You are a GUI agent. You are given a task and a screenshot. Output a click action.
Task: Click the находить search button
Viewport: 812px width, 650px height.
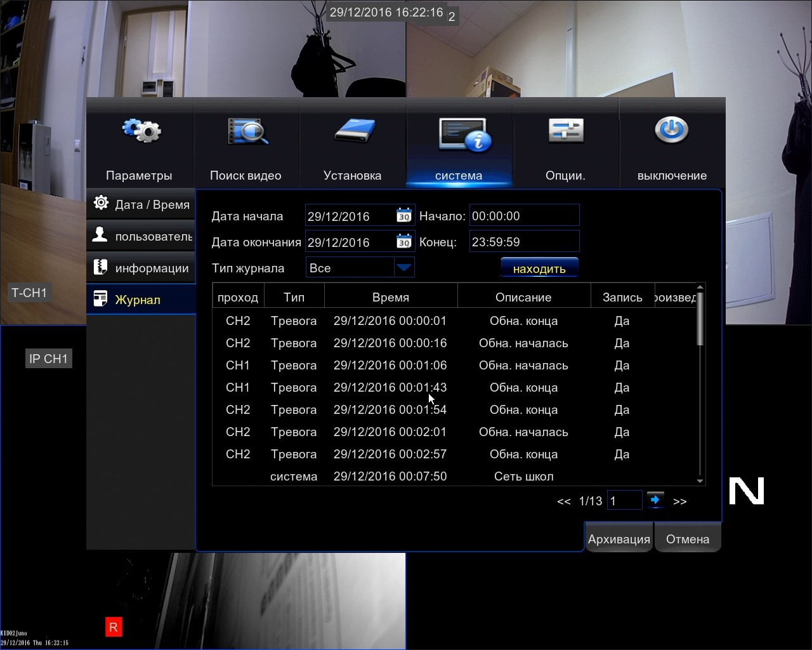pos(539,268)
